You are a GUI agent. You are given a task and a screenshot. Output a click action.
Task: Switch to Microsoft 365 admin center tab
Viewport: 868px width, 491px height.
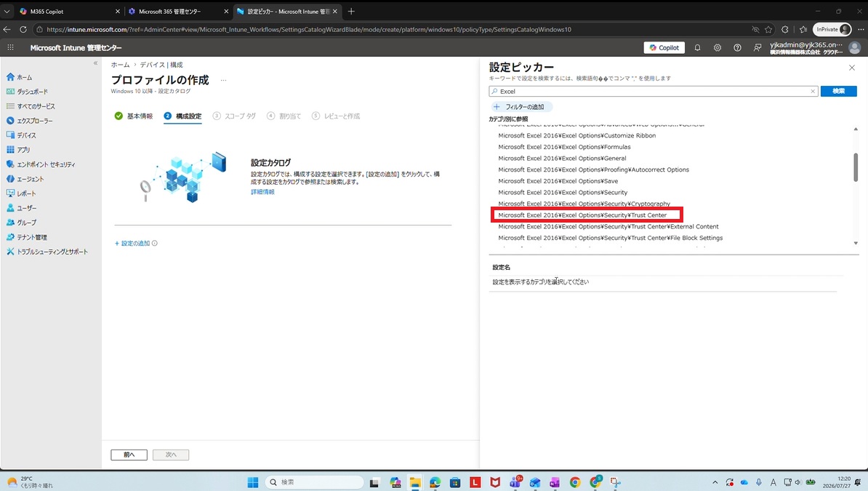177,11
